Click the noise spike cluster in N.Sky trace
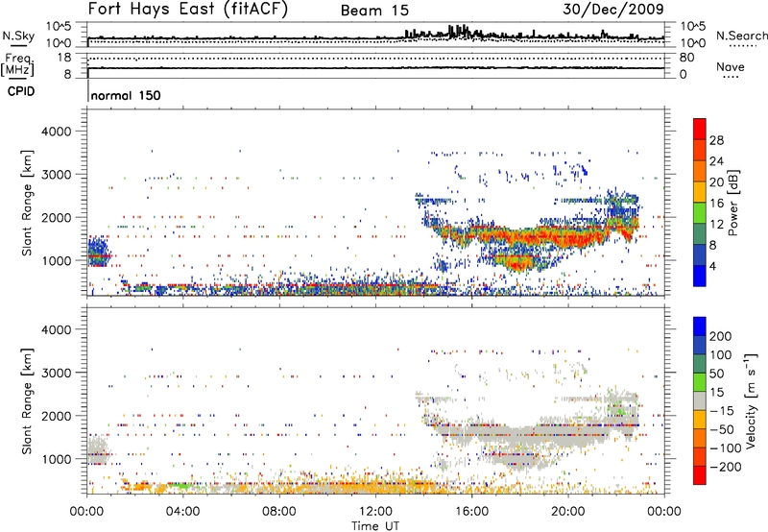 click(x=458, y=32)
